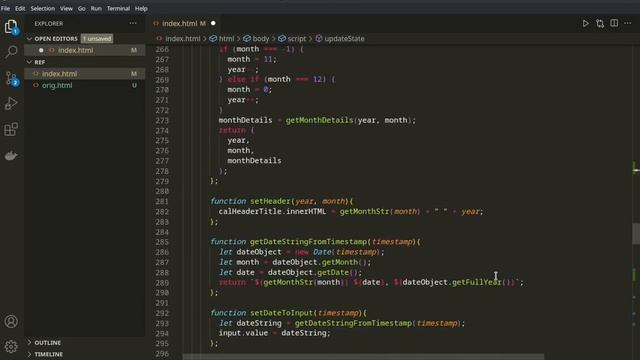Expand the Timeline section

(29, 354)
